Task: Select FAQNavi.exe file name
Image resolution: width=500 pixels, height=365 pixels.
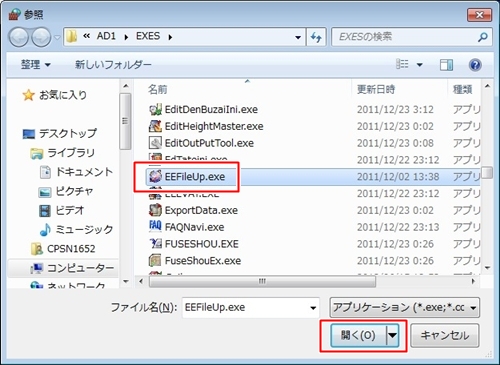Action: (x=195, y=227)
